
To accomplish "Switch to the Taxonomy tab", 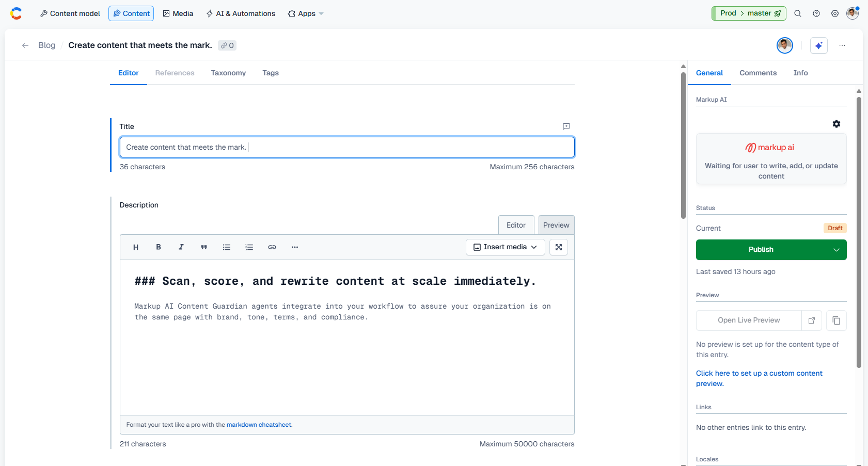I will (228, 73).
